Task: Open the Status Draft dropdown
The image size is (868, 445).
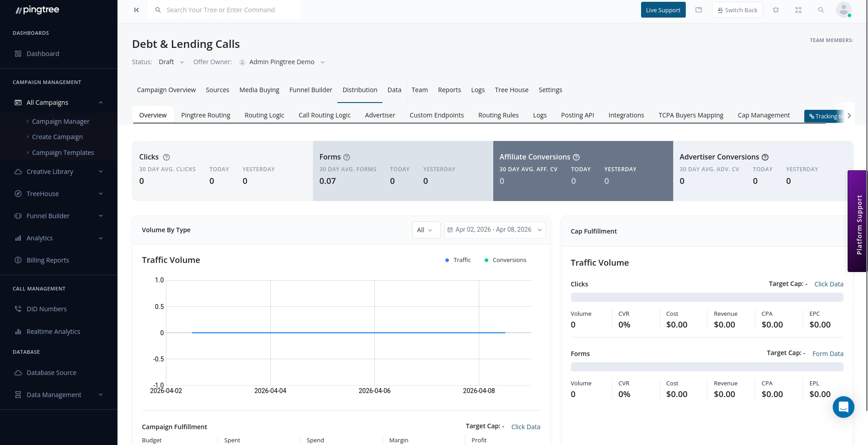Action: 171,62
